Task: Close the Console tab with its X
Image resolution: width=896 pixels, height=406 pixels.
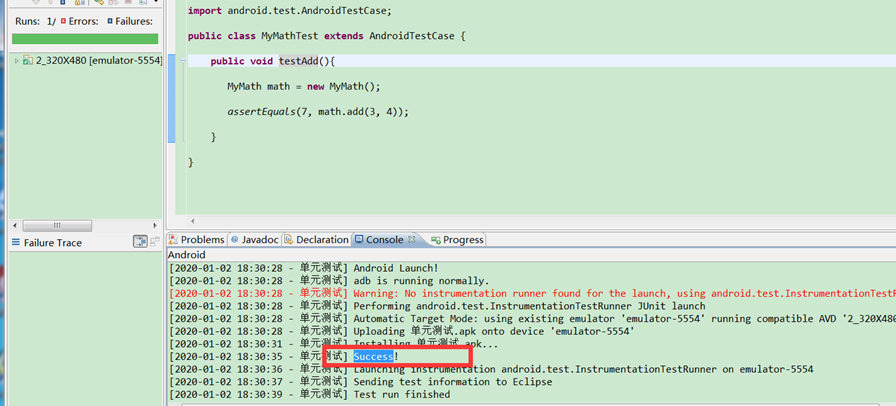Action: pos(411,240)
